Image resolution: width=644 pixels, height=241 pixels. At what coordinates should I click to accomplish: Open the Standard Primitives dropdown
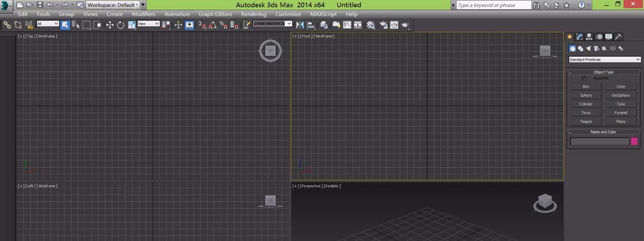[x=605, y=60]
